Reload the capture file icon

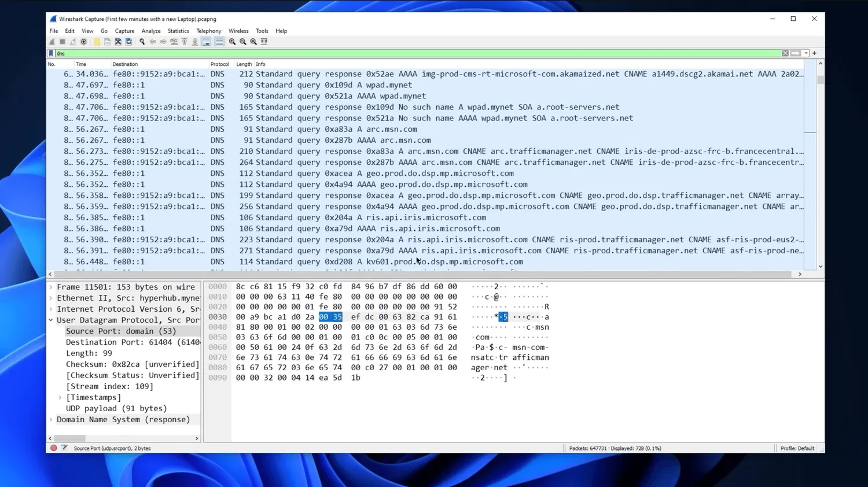[128, 42]
